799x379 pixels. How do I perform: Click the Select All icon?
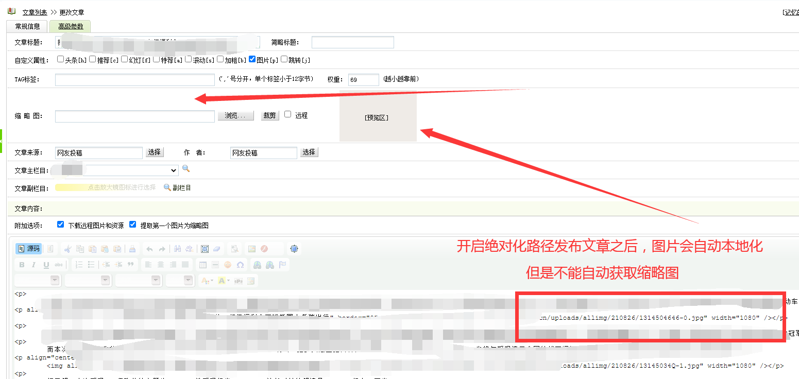[x=205, y=249]
